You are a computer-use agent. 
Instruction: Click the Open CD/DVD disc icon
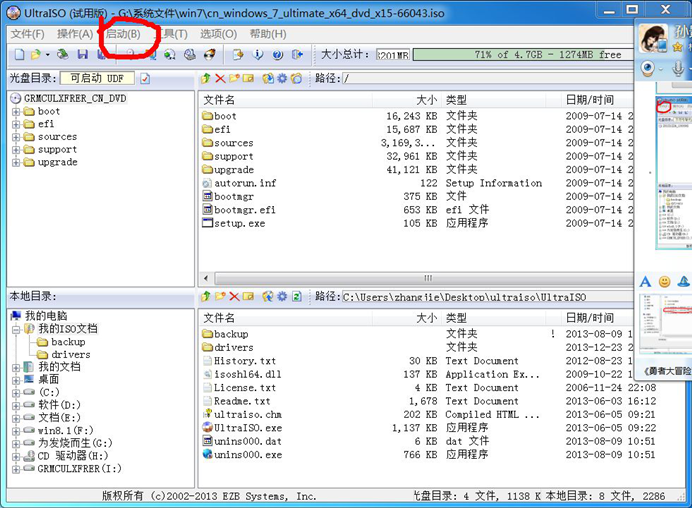point(63,54)
